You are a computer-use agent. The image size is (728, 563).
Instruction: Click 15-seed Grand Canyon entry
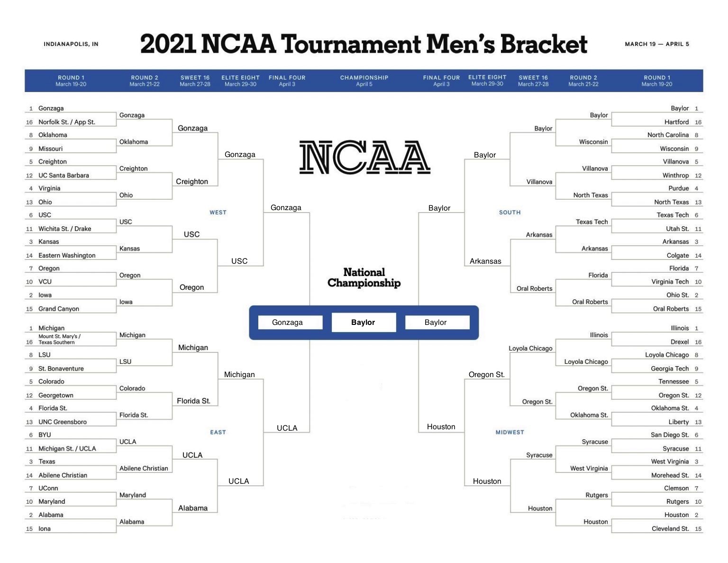point(59,309)
